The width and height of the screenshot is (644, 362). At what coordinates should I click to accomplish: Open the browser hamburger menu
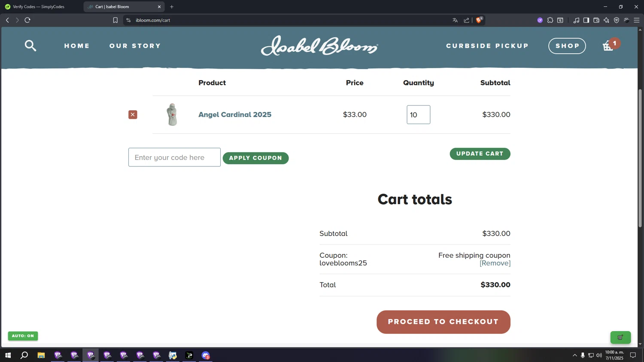pos(637,20)
